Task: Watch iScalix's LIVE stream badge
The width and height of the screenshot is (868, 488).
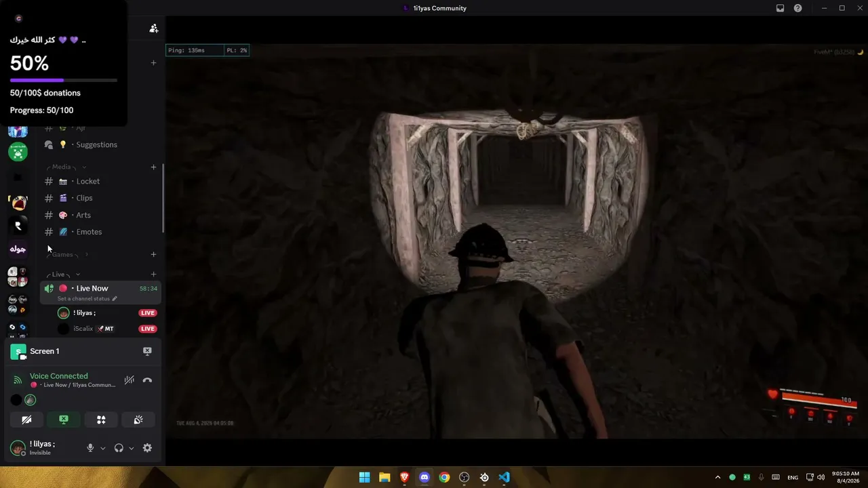Action: tap(148, 329)
